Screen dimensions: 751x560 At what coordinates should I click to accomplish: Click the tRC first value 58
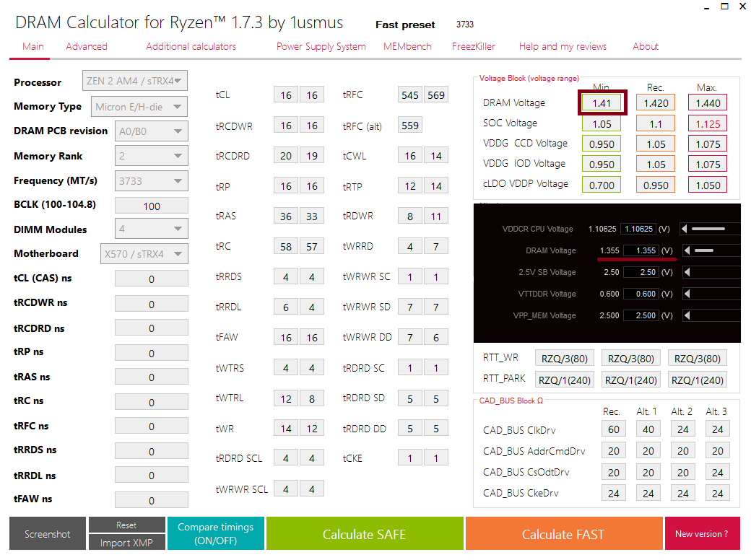pos(286,247)
